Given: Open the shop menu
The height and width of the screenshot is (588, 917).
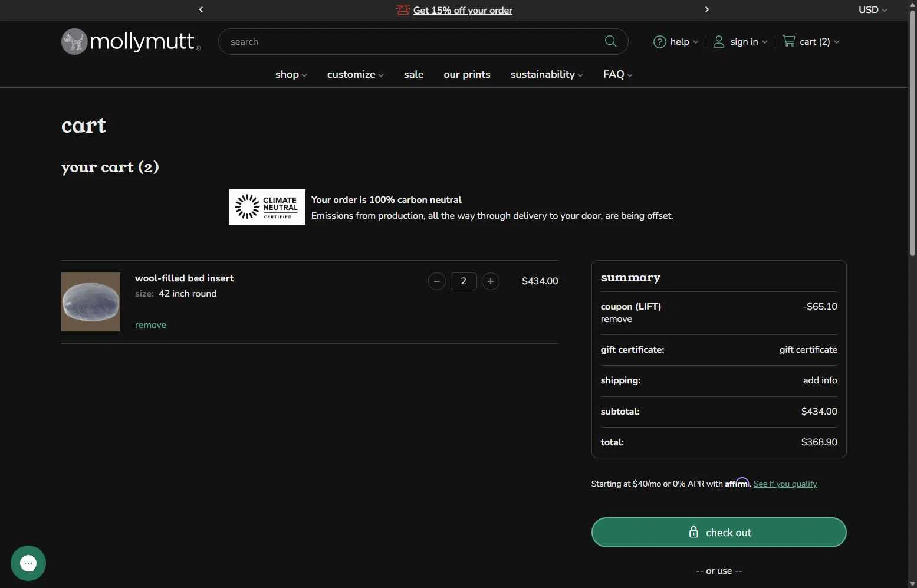Looking at the screenshot, I should (291, 74).
